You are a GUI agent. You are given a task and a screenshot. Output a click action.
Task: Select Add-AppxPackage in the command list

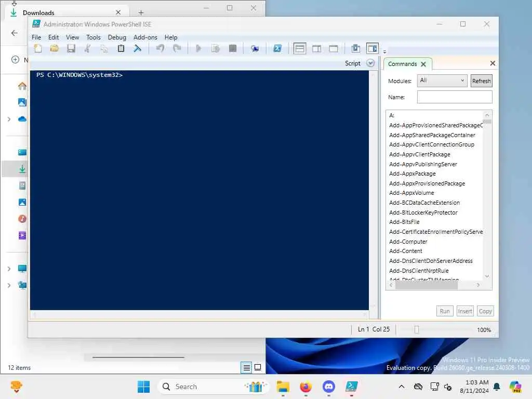pyautogui.click(x=412, y=174)
